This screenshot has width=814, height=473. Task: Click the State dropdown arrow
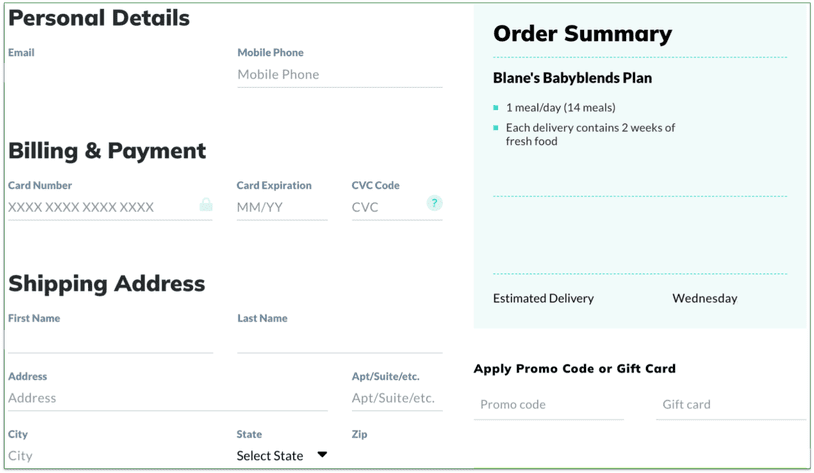click(x=322, y=455)
